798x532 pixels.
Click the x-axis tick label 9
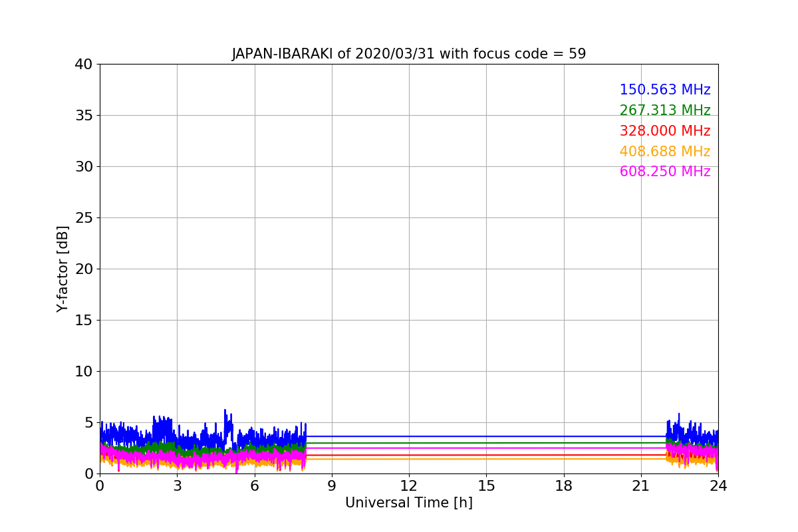tap(332, 486)
